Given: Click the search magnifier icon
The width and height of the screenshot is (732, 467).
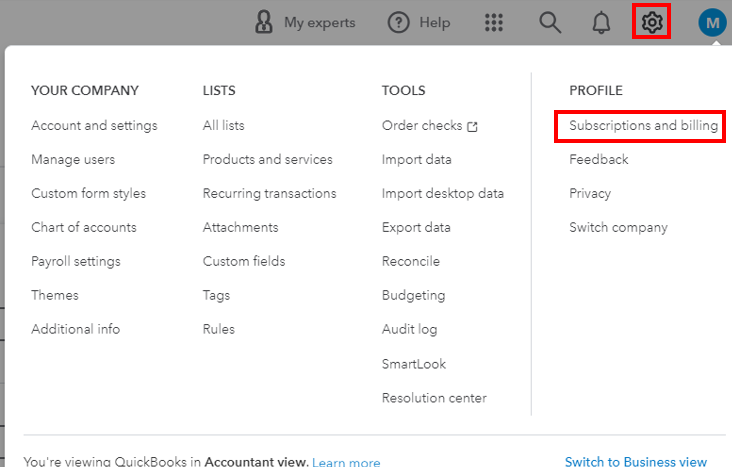Looking at the screenshot, I should click(550, 22).
